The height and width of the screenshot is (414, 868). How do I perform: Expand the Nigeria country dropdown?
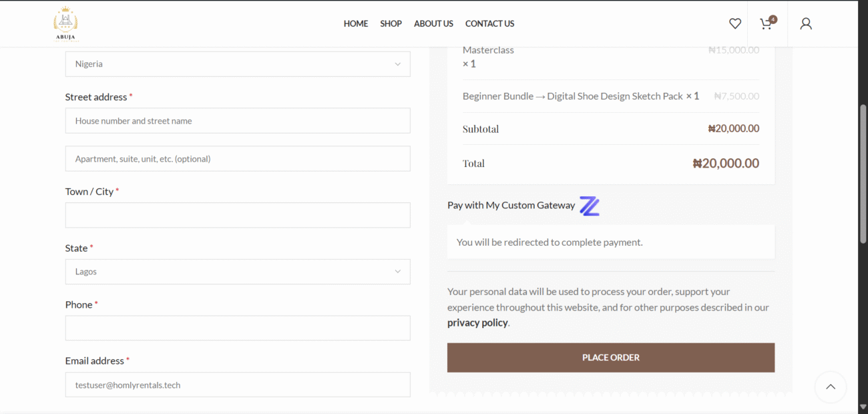click(x=238, y=64)
